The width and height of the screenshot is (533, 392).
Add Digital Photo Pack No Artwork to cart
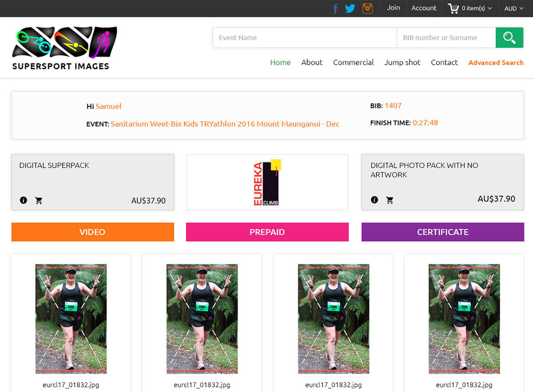[x=389, y=200]
